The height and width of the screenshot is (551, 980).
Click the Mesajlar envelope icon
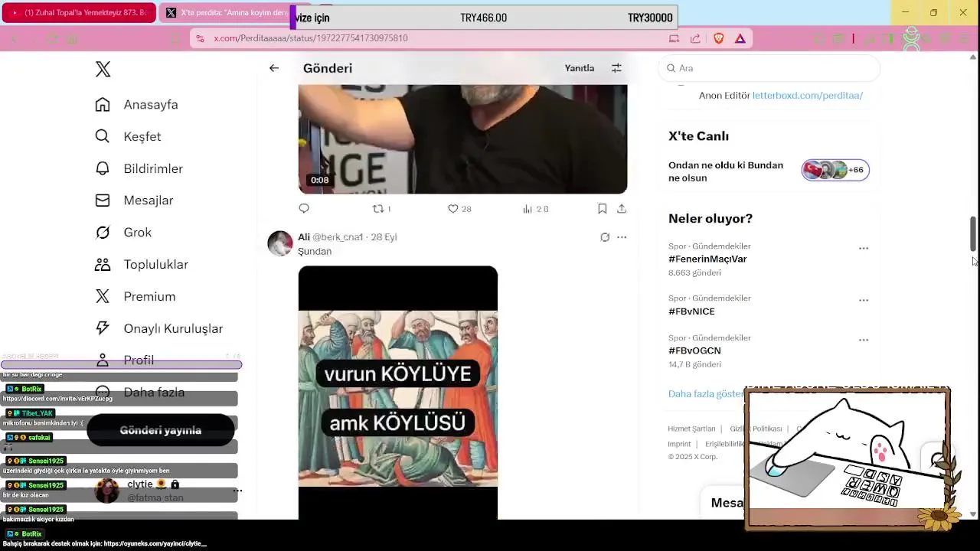103,201
